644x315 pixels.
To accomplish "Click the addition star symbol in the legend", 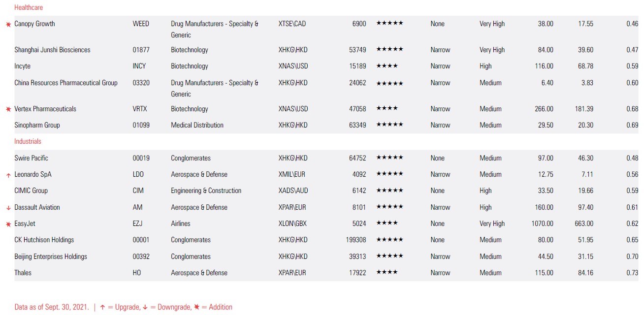I will [196, 307].
